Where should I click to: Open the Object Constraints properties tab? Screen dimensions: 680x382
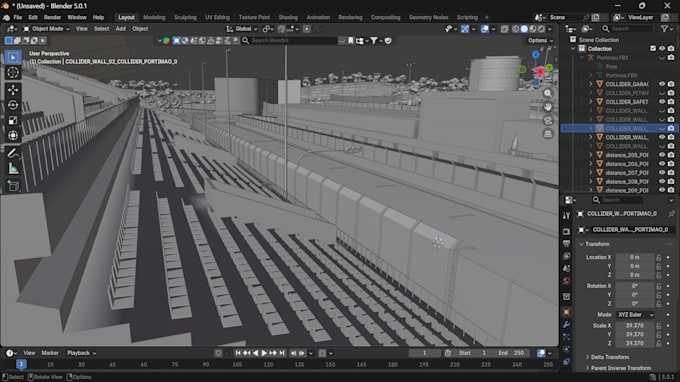point(566,362)
